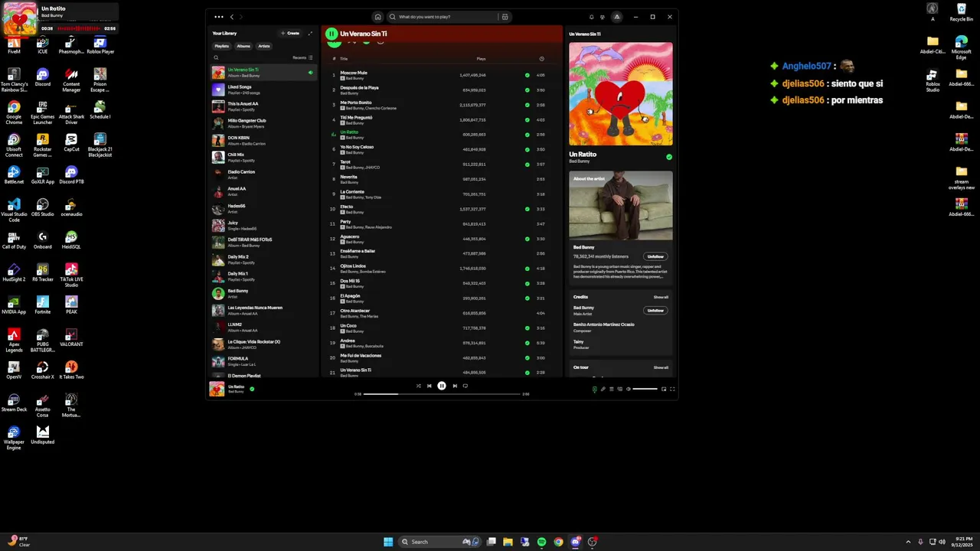Pause album from header pause button

point(332,34)
